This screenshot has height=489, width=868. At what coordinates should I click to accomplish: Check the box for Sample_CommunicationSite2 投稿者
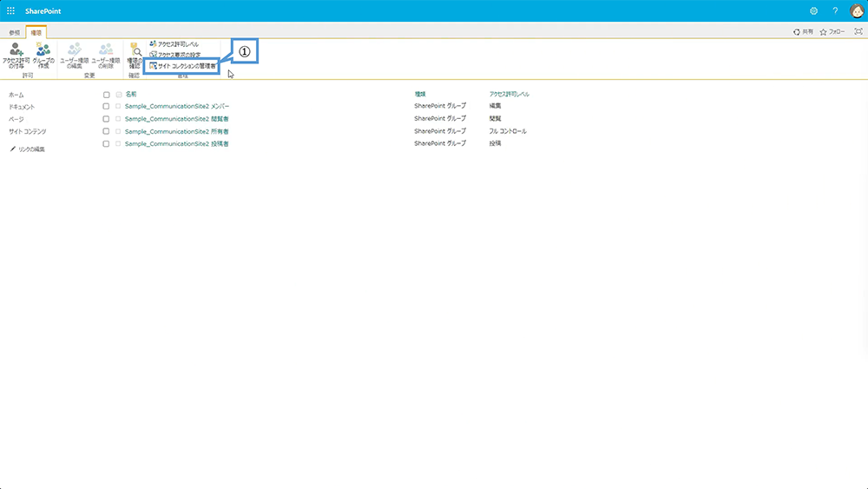(106, 144)
